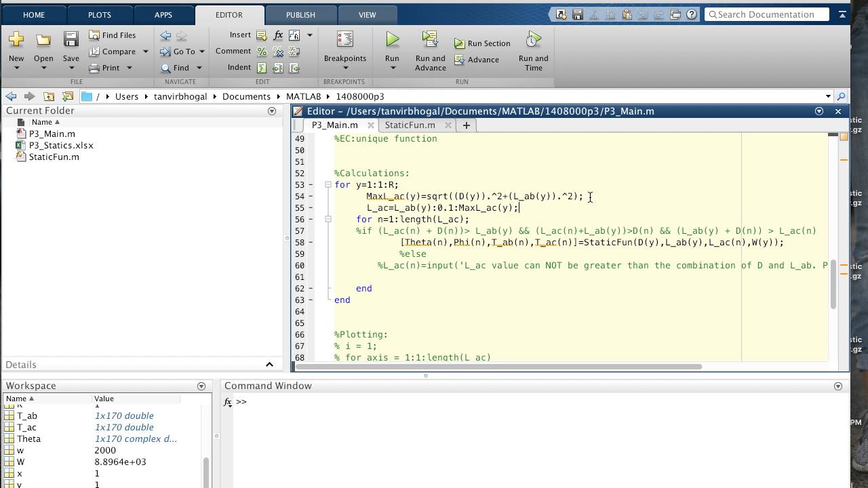Select P3_Main.m in Current Folder
Image resolution: width=868 pixels, height=488 pixels.
point(52,134)
